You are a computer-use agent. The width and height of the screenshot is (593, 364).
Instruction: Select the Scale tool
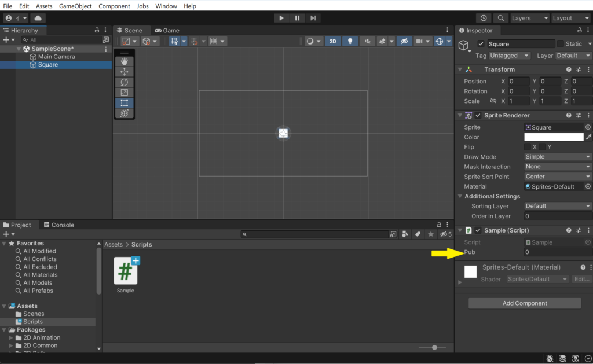coord(124,93)
